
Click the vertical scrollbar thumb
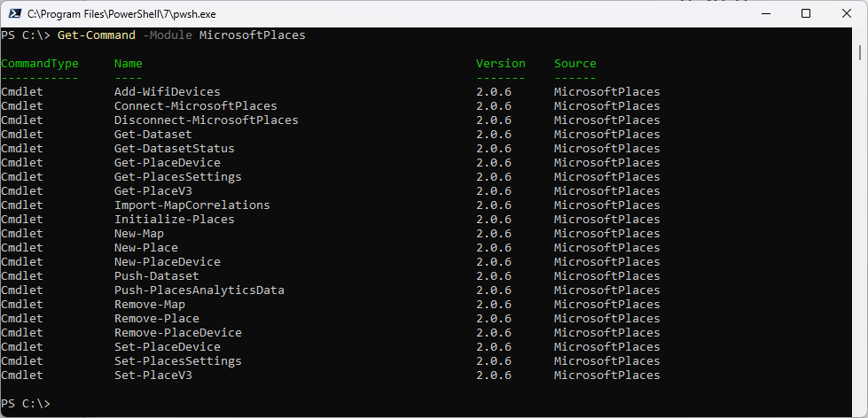pos(859,52)
